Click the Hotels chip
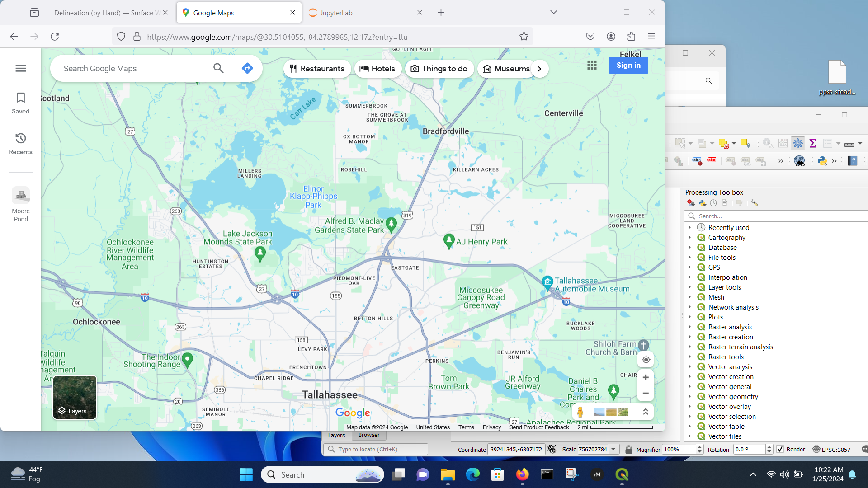 (377, 69)
